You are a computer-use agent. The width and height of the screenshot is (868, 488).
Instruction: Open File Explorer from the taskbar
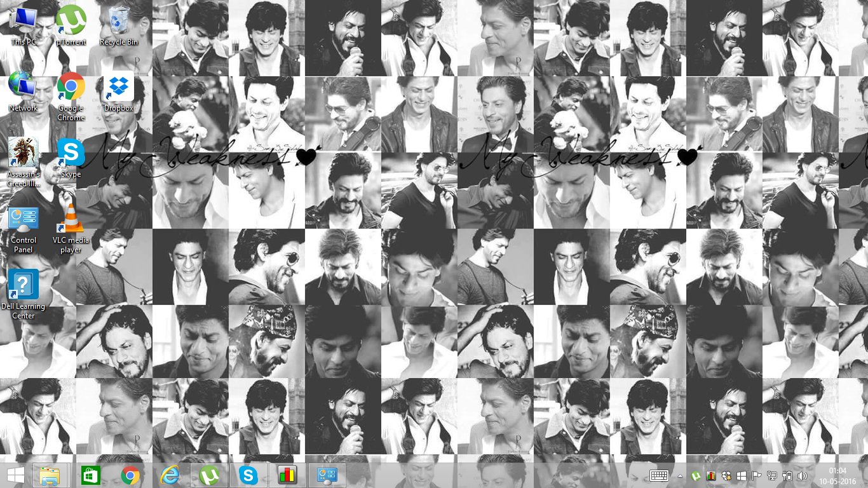click(50, 475)
